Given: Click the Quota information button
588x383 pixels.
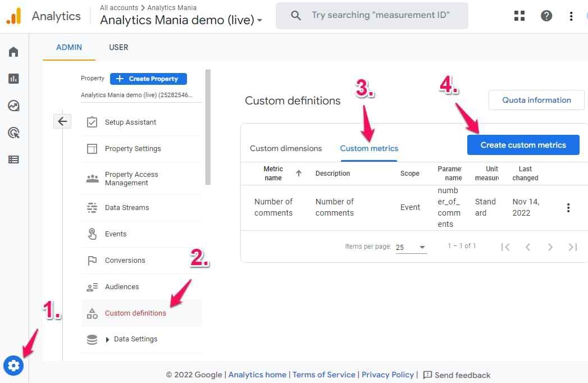Looking at the screenshot, I should click(536, 100).
